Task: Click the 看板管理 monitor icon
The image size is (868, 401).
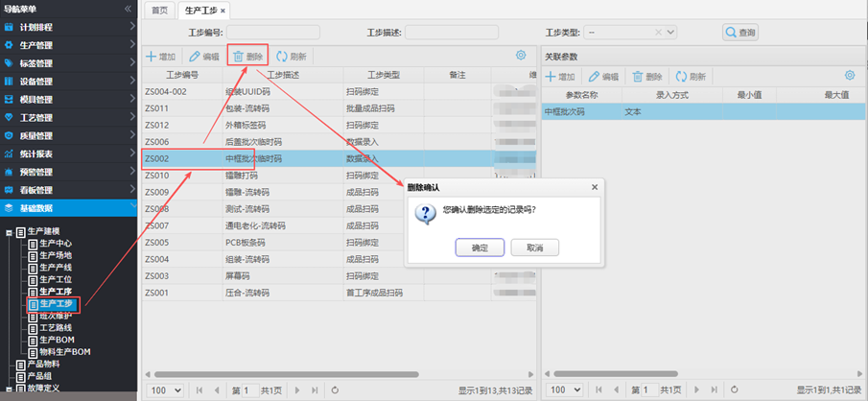Action: click(9, 190)
